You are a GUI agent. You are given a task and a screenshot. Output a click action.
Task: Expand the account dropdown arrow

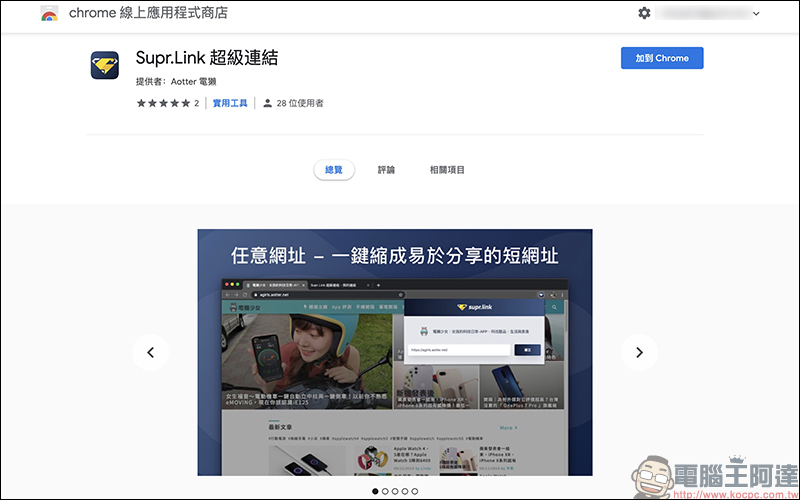tap(756, 14)
